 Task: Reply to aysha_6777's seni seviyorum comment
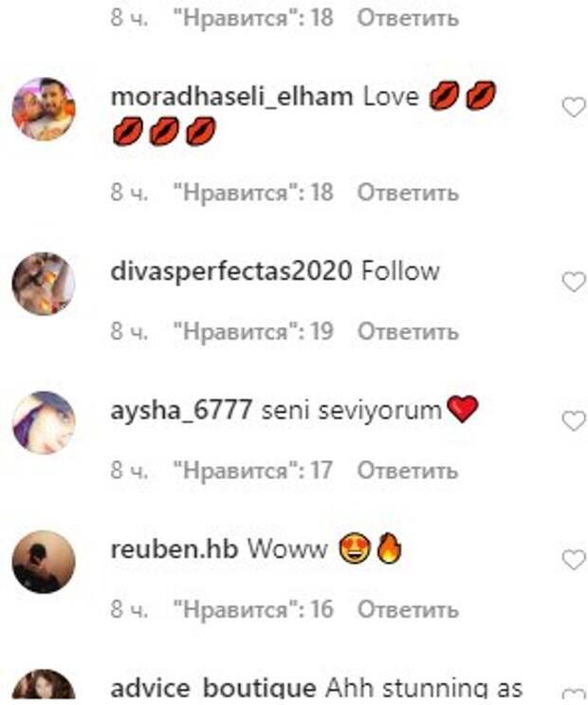coord(408,471)
